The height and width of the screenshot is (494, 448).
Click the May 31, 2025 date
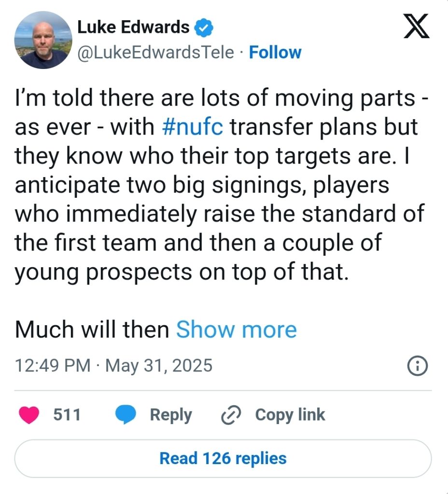pyautogui.click(x=158, y=365)
